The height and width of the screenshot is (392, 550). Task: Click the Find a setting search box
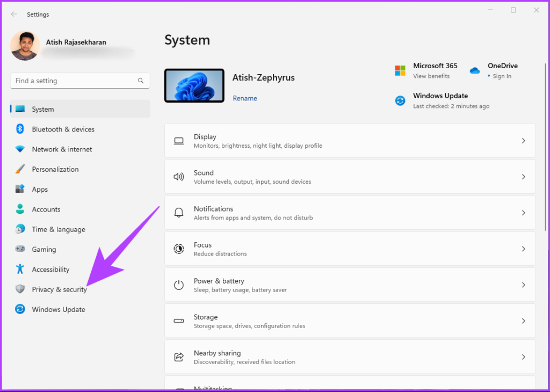pyautogui.click(x=75, y=81)
